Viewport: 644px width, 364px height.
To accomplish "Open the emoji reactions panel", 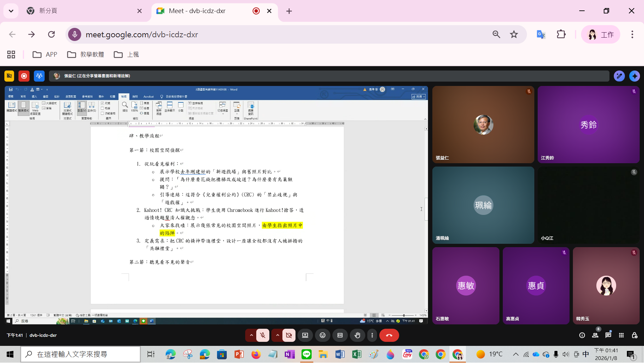I will 323,336.
